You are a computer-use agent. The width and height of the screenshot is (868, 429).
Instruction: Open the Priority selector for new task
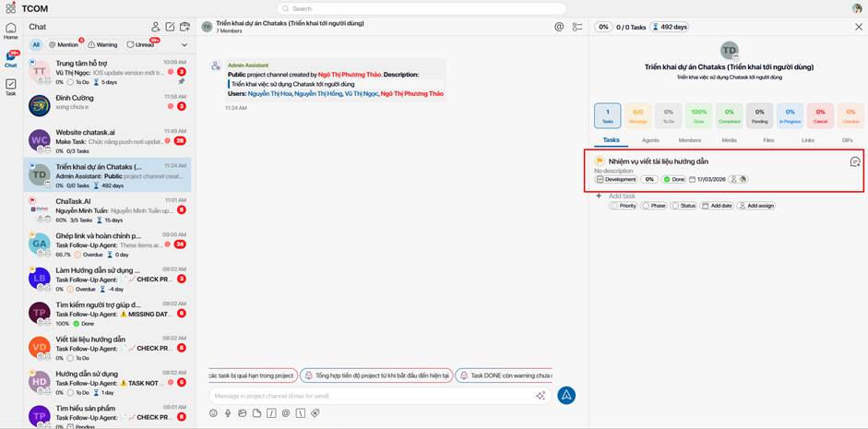(x=624, y=206)
